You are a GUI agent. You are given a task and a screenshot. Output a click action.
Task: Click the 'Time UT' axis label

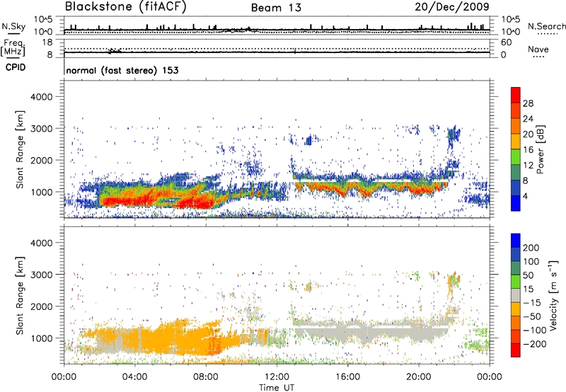277,387
